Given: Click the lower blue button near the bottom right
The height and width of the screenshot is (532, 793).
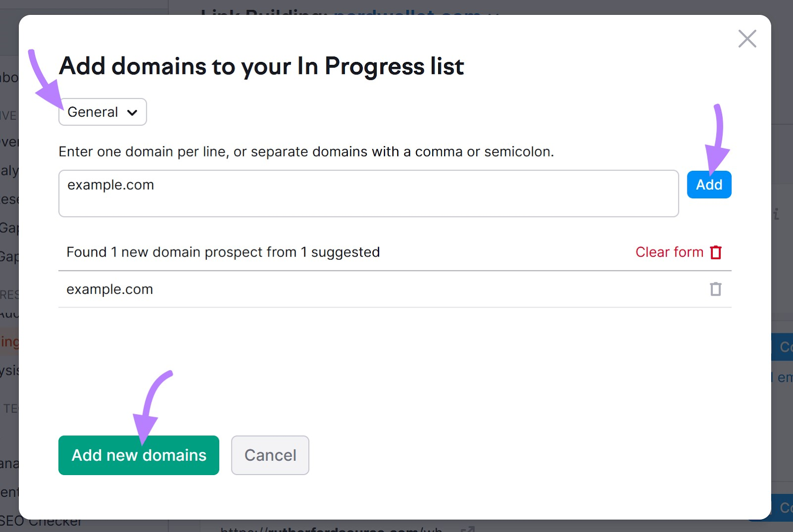Looking at the screenshot, I should pyautogui.click(x=786, y=508).
